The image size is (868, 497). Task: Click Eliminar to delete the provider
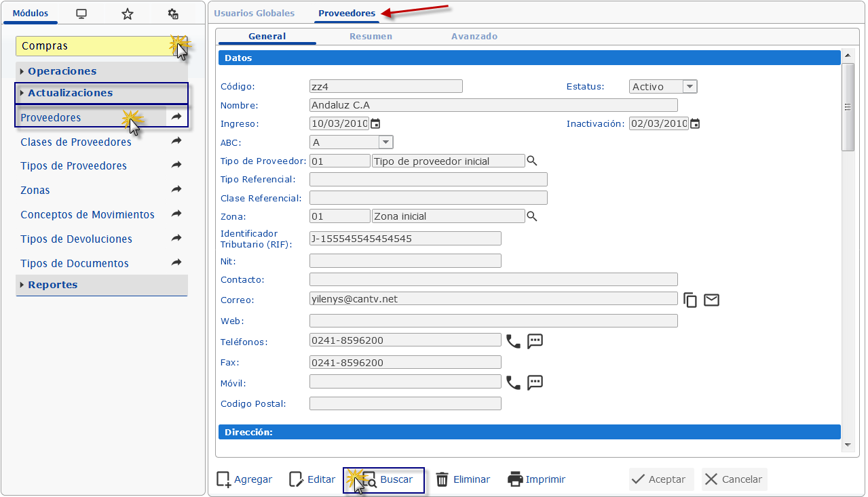coord(463,479)
